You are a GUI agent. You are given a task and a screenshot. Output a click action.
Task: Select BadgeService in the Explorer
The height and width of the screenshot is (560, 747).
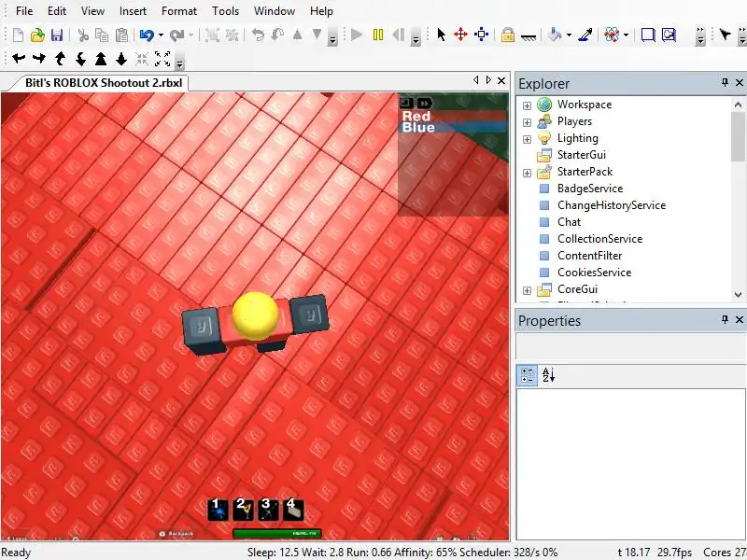pos(590,189)
